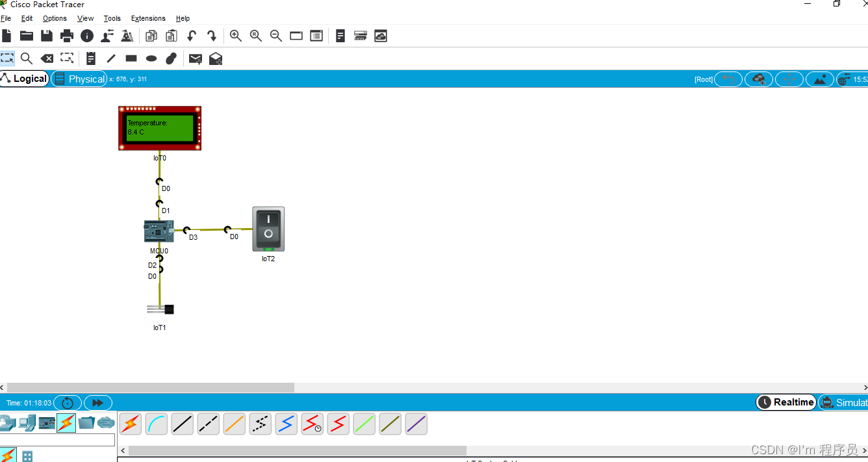Select the IoT1 temperature sensor
This screenshot has width=868, height=462.
coord(160,309)
